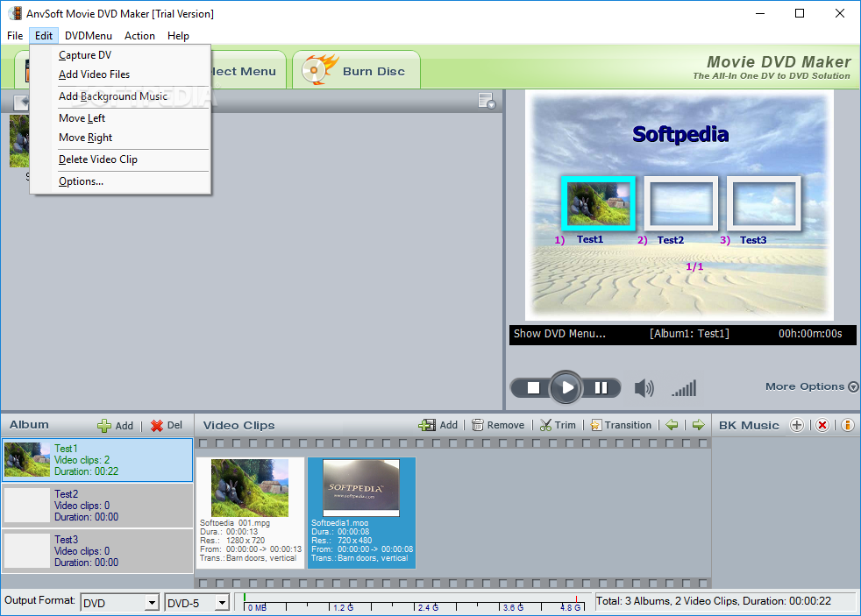This screenshot has width=861, height=616.
Task: Expand More Options in preview panel
Action: [x=811, y=386]
